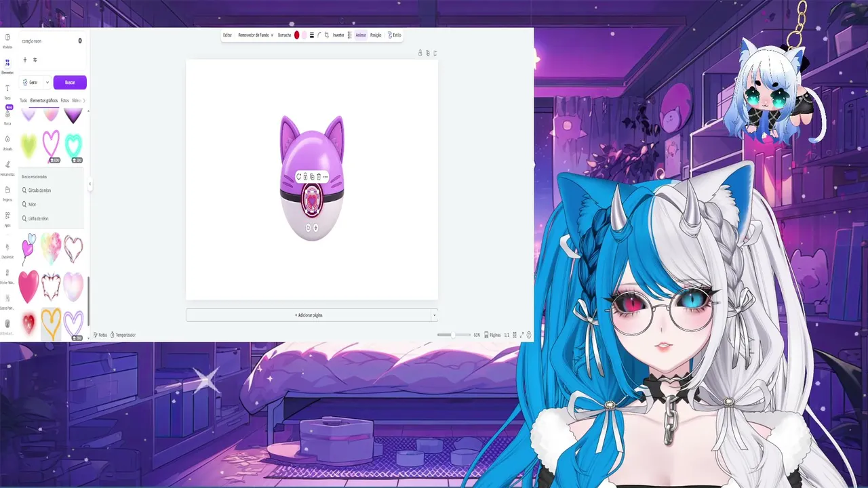Lock the page with padlock icon
868x488 pixels.
[420, 53]
